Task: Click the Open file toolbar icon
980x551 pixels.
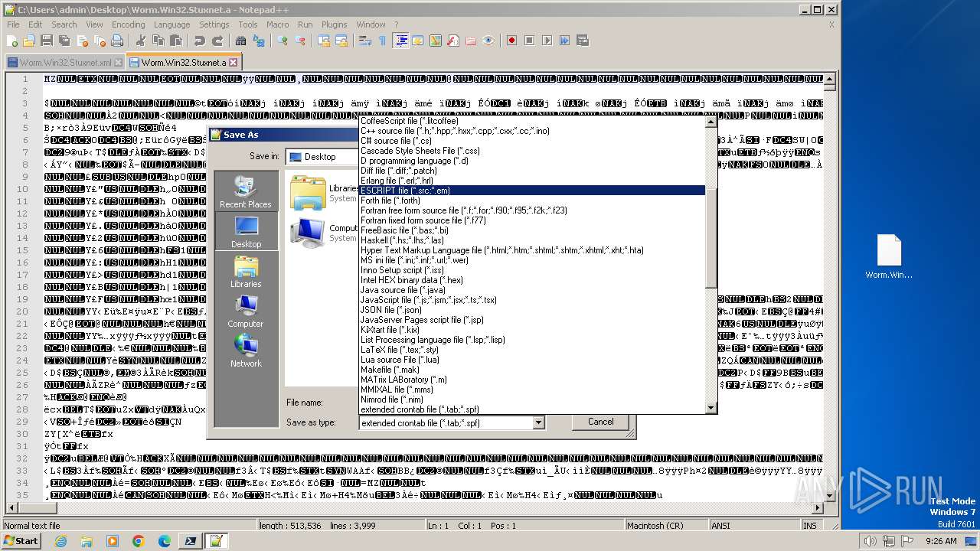Action: (x=29, y=41)
